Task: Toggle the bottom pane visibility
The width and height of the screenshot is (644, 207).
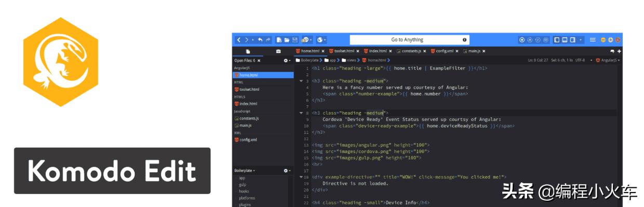Action: point(565,39)
